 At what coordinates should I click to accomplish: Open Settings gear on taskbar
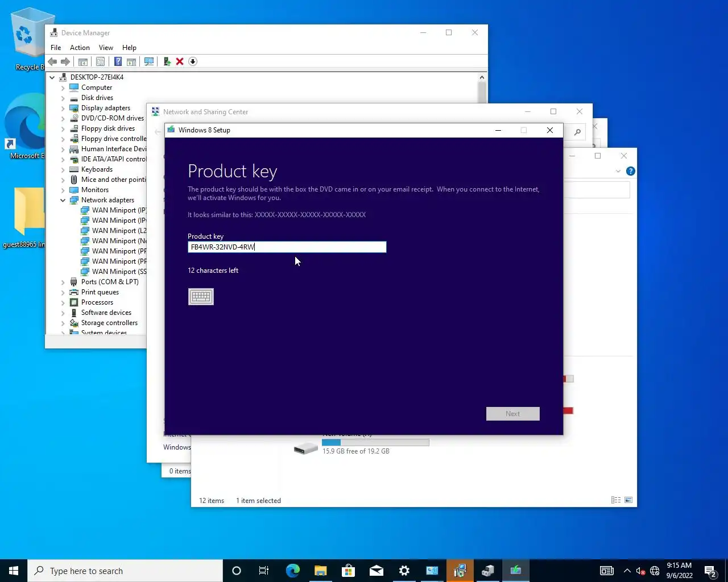click(404, 571)
